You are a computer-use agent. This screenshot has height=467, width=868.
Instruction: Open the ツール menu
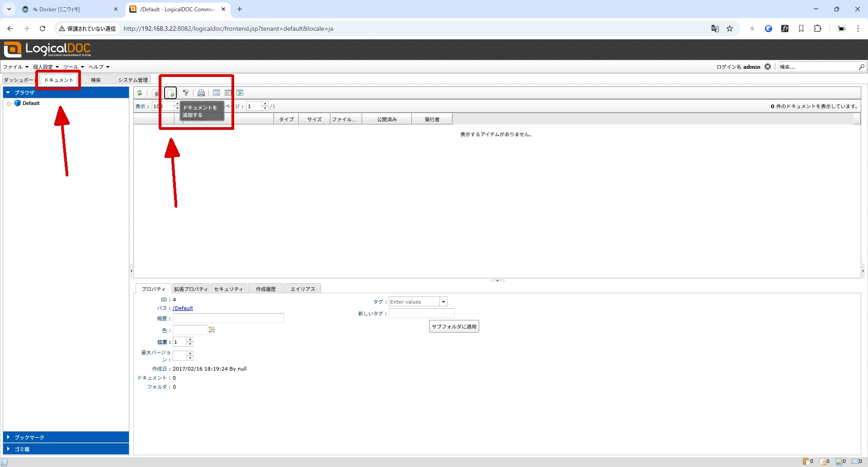[74, 67]
